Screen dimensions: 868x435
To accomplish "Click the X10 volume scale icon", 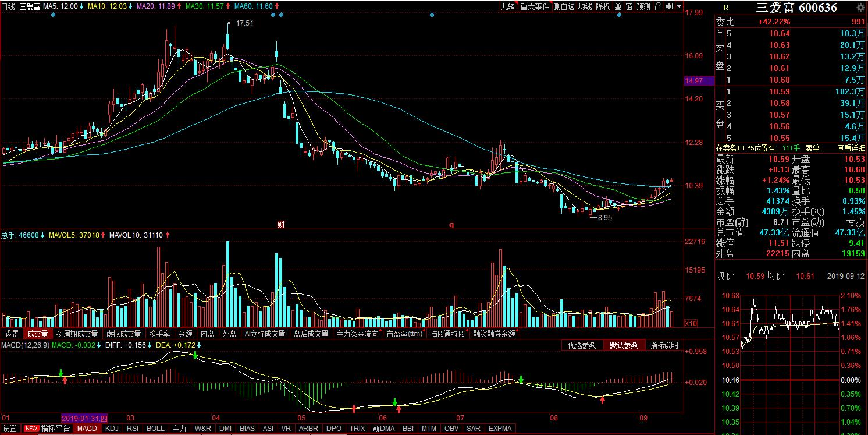I will click(691, 323).
